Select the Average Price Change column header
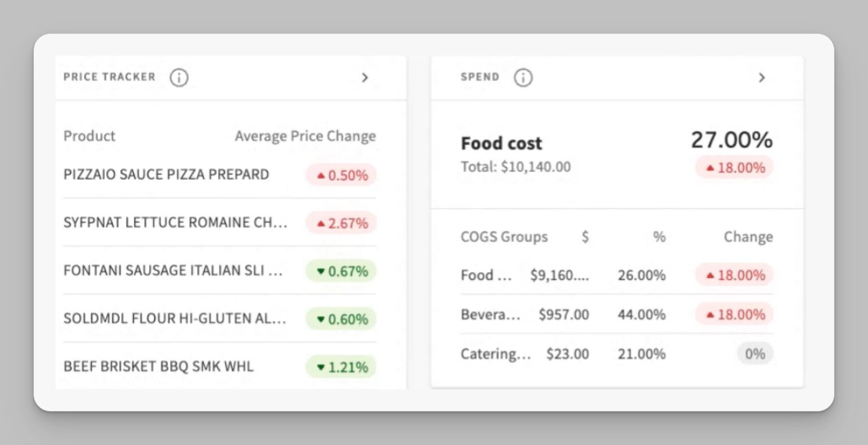Image resolution: width=868 pixels, height=445 pixels. click(x=305, y=136)
